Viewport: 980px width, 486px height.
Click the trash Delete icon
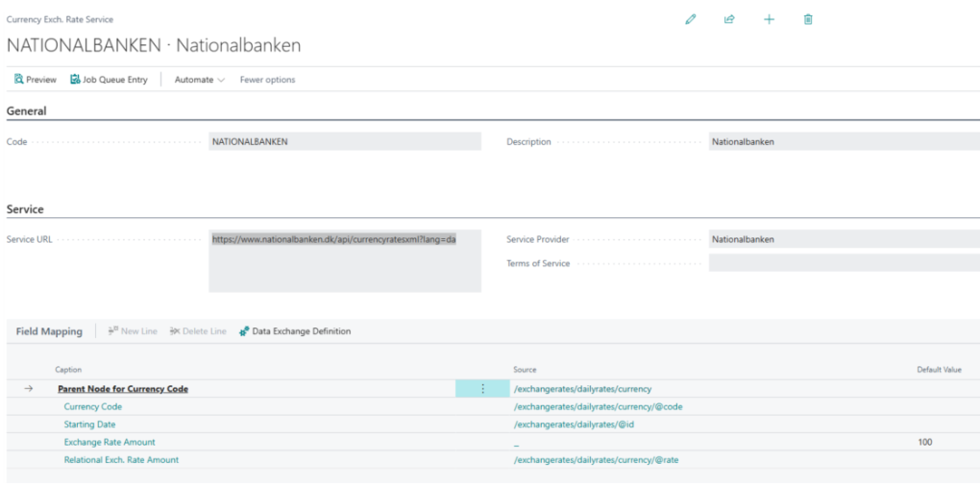(808, 19)
